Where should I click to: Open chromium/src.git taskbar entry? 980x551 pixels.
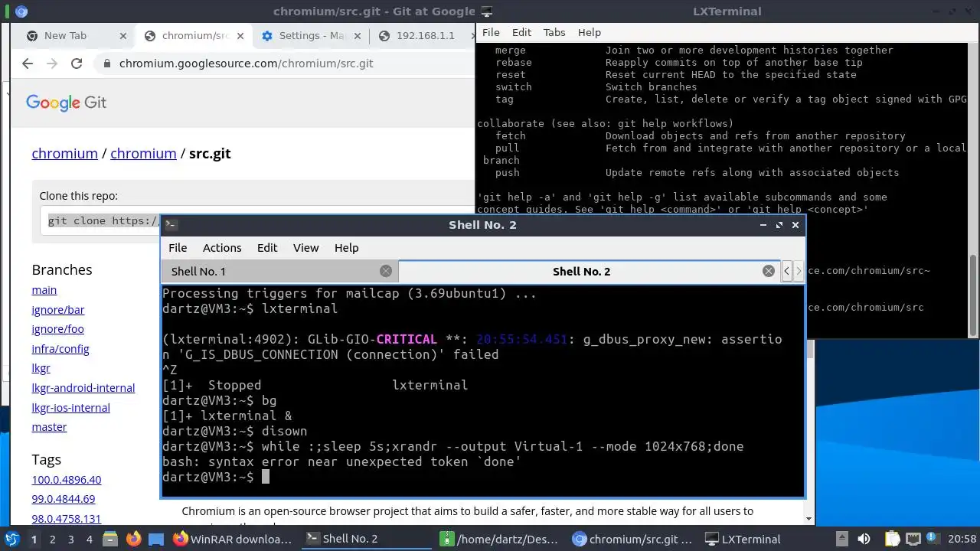pyautogui.click(x=632, y=539)
